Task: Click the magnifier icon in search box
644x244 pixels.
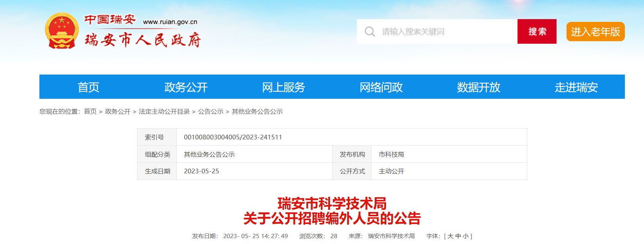Action: tap(370, 32)
